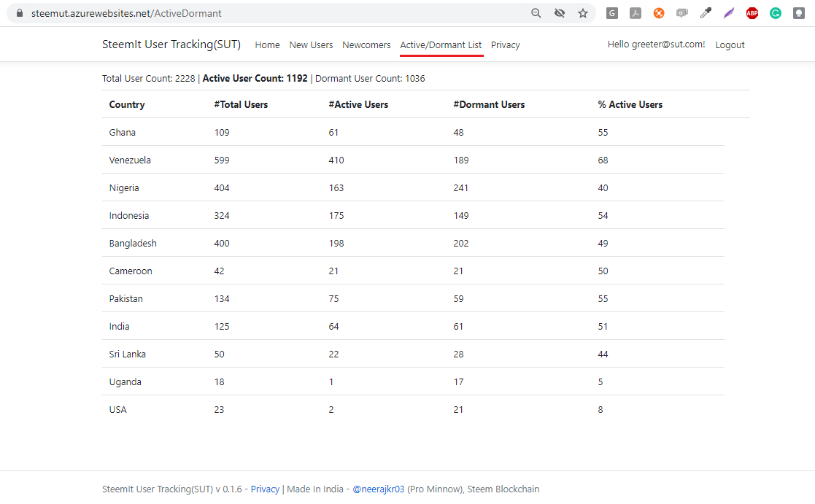Select the Bangladesh country cell
The image size is (815, 504).
pyautogui.click(x=133, y=243)
